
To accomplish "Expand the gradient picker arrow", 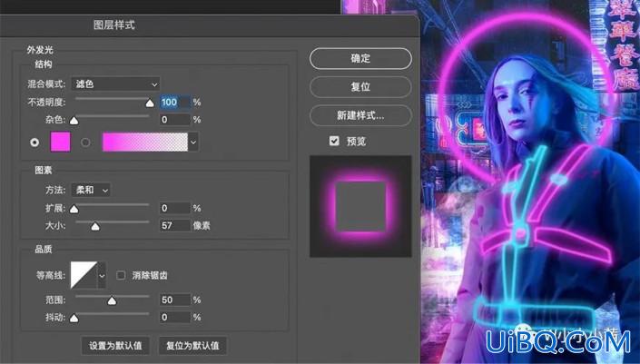I will tap(193, 143).
